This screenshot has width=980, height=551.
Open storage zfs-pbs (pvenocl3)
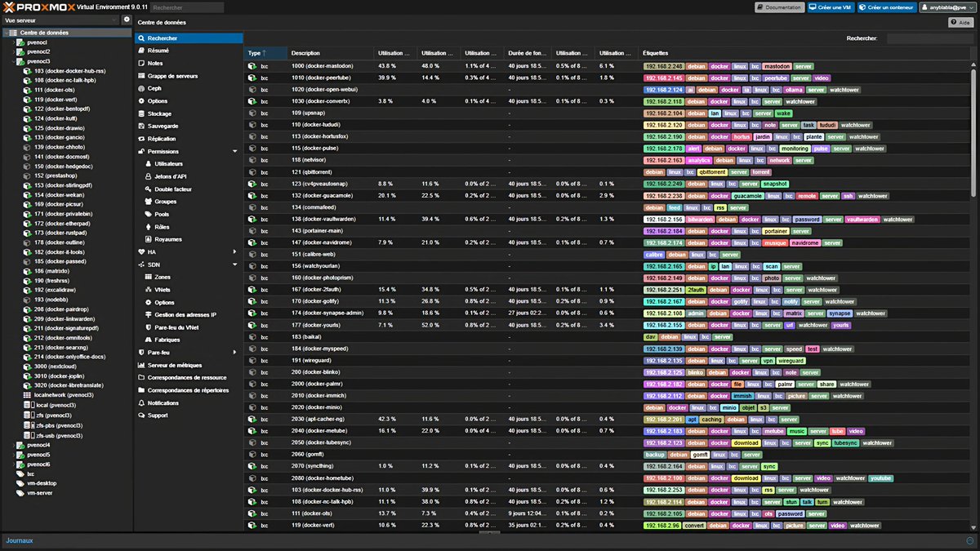click(59, 425)
